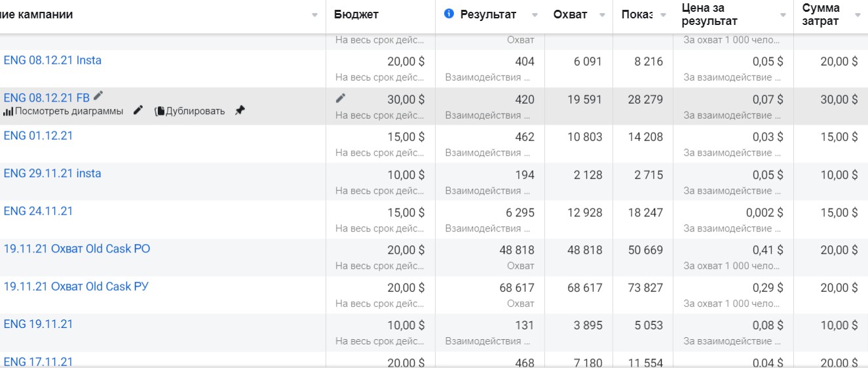The height and width of the screenshot is (368, 868).
Task: Click the blue info icon beside Результат
Action: tap(449, 14)
